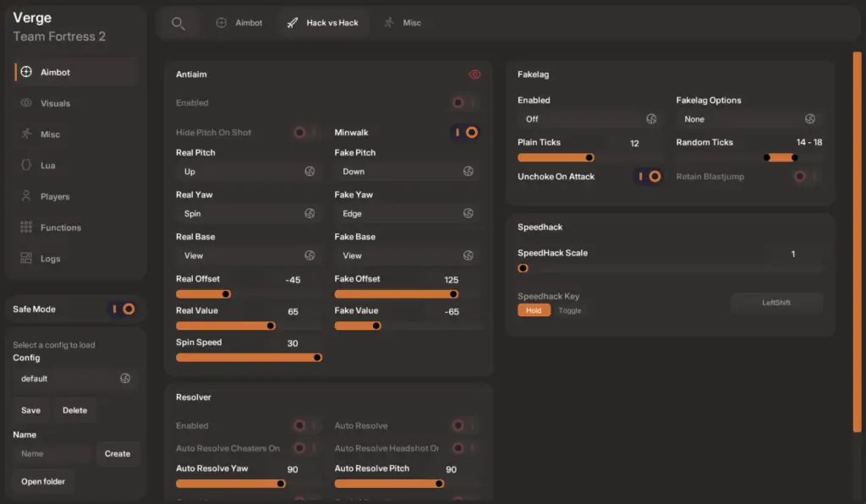Toggle Auto Resolve Cheaters On switch
The image size is (866, 504).
click(306, 447)
